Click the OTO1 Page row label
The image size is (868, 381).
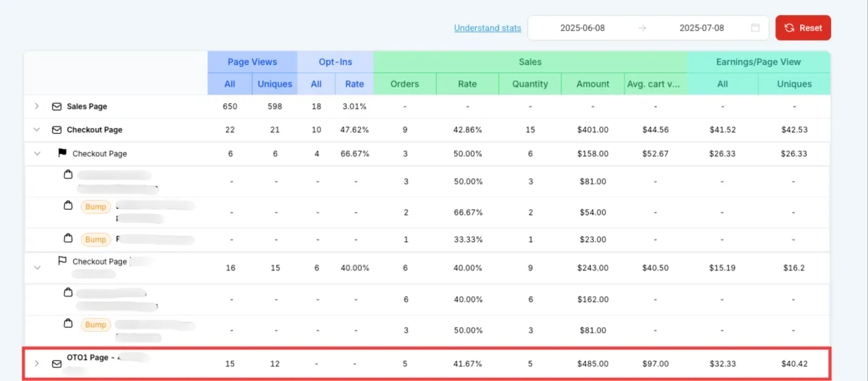90,357
